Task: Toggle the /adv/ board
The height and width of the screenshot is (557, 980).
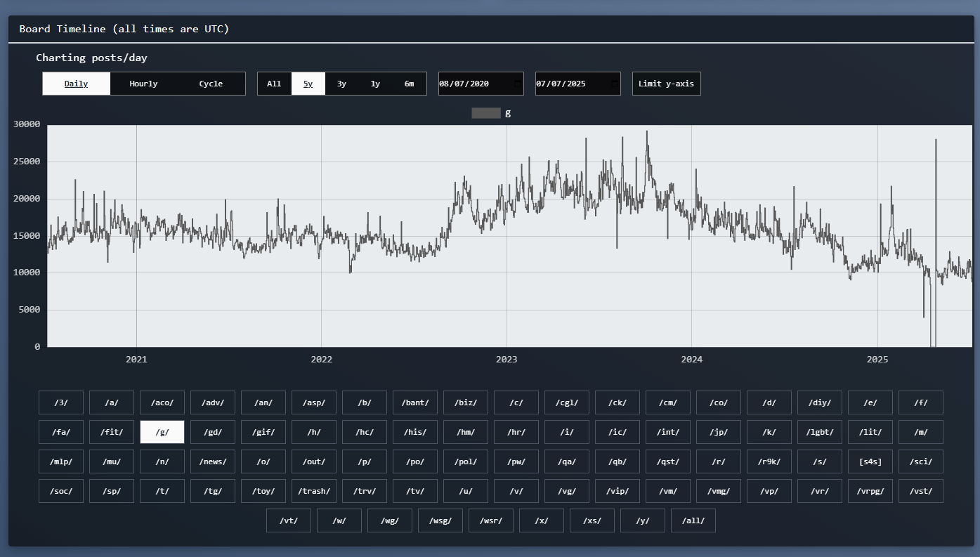Action: [x=213, y=402]
